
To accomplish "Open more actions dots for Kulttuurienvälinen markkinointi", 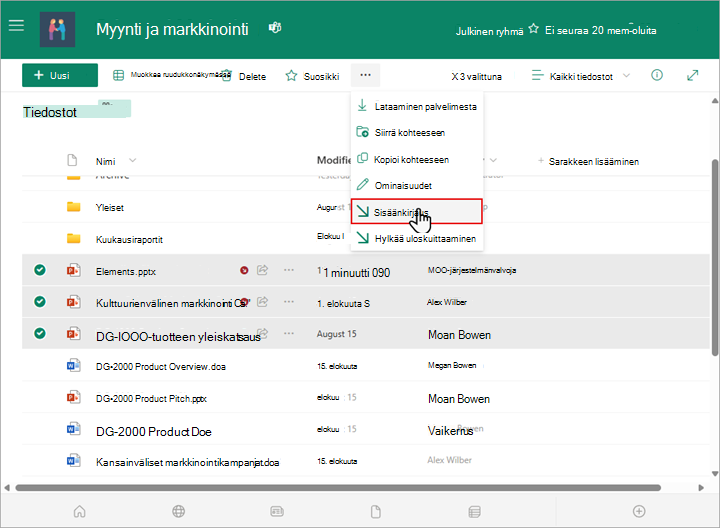I will click(x=289, y=302).
